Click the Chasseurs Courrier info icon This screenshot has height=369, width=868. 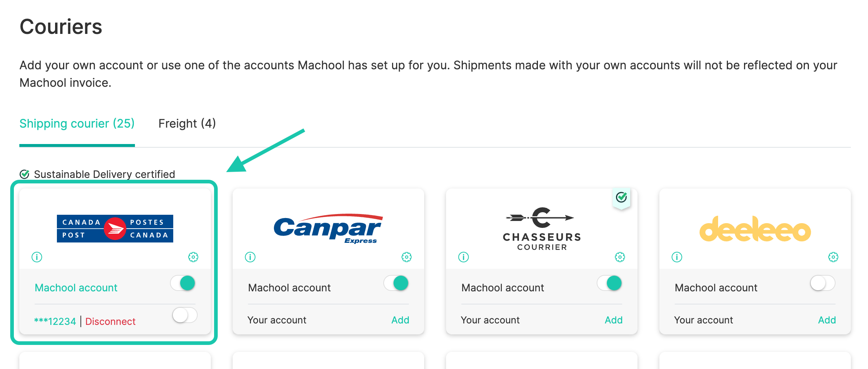click(x=464, y=257)
